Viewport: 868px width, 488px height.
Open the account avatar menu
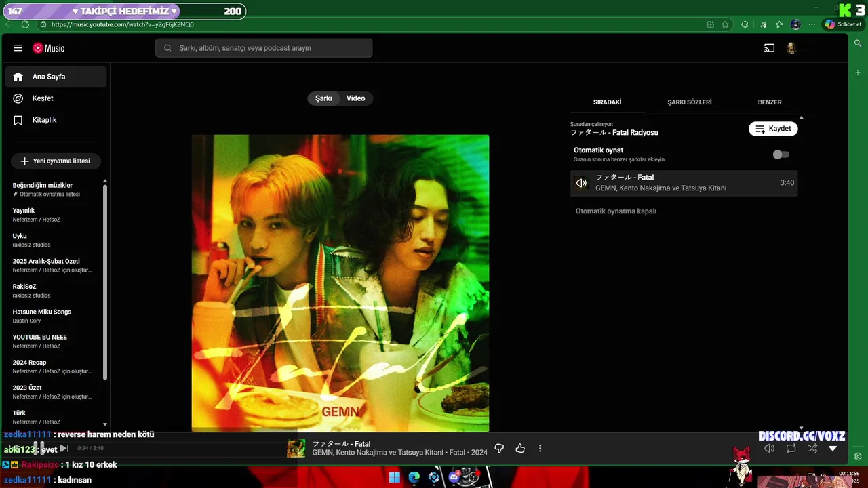[791, 48]
